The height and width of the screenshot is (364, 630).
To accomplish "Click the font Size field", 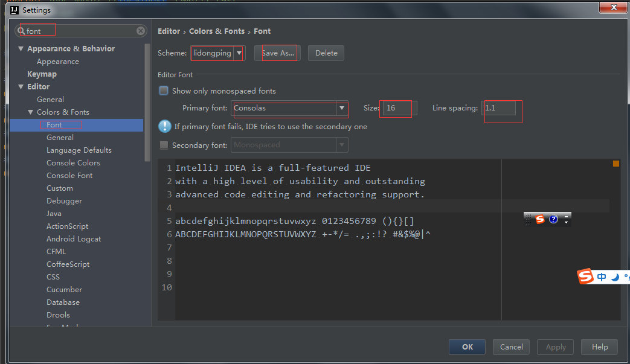I will click(400, 108).
